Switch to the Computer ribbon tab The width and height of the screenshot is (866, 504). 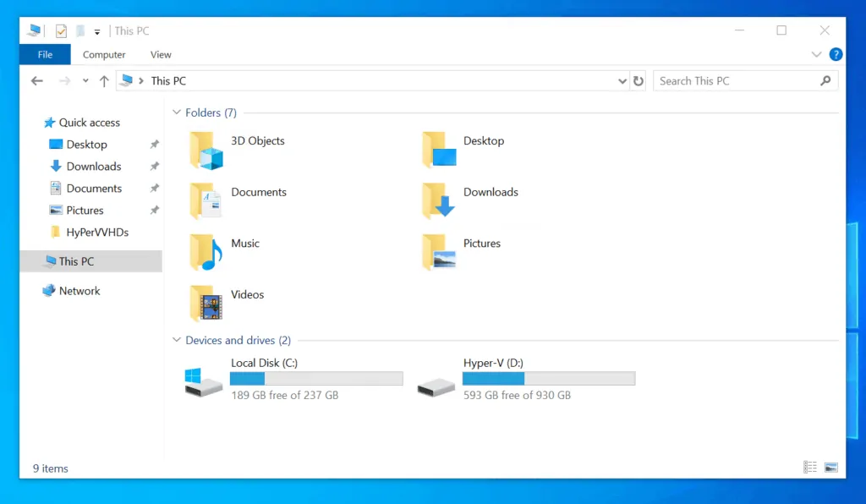click(104, 54)
